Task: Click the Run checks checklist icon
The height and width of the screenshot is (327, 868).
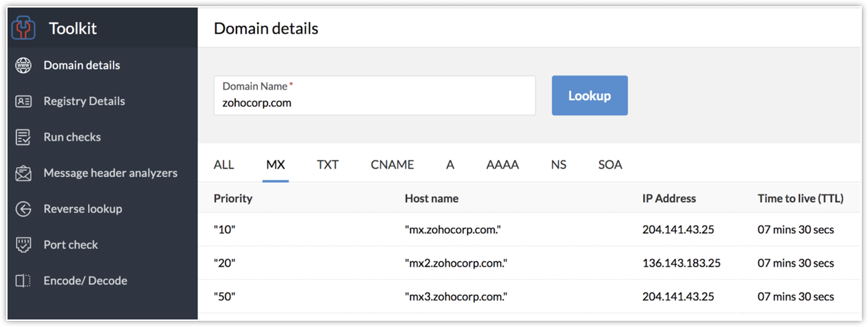Action: 23,137
